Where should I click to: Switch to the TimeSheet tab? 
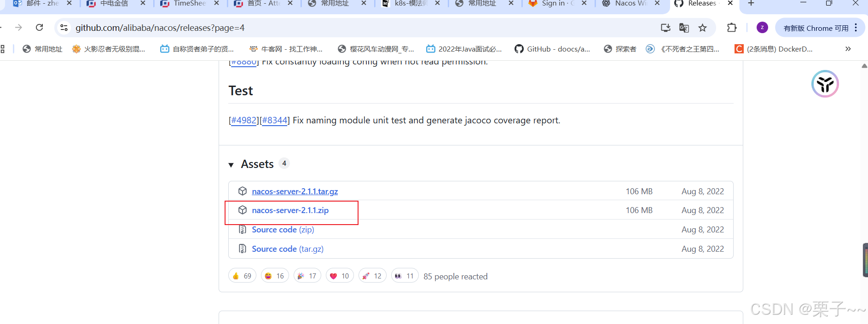(190, 4)
